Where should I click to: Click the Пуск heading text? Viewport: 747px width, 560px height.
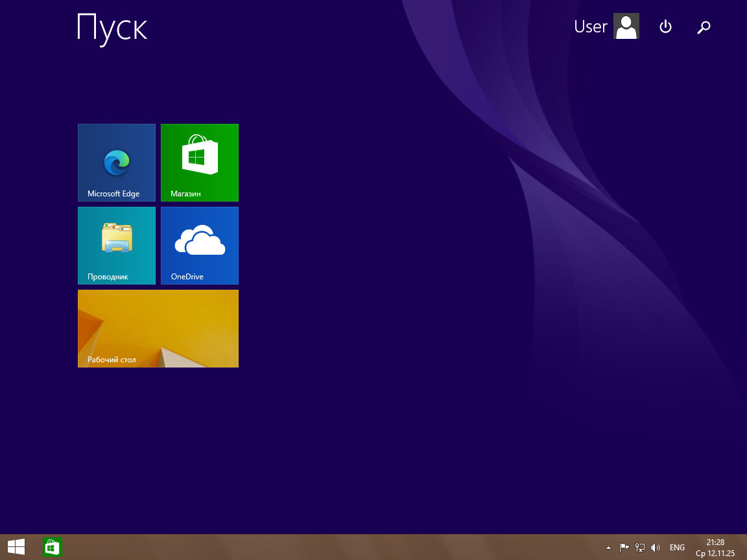click(x=112, y=28)
